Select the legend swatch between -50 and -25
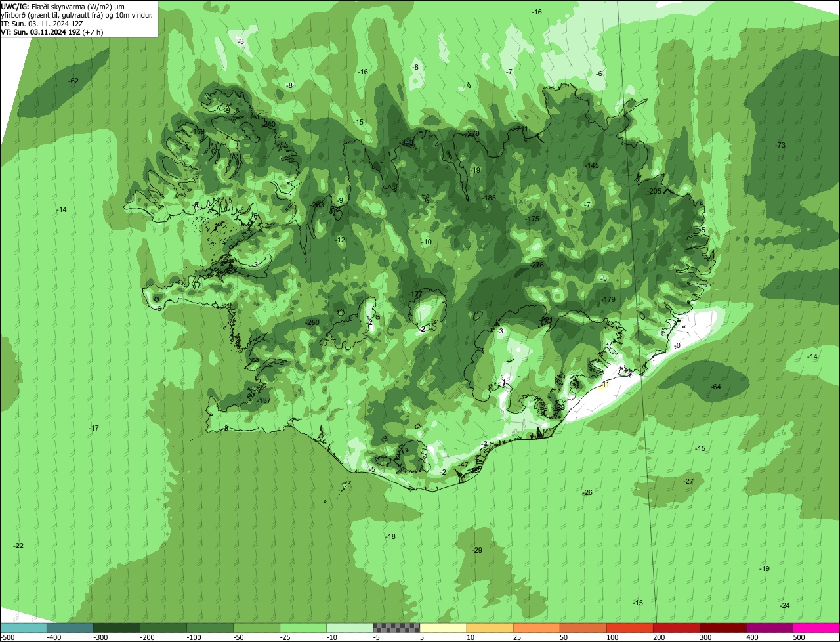This screenshot has width=840, height=642. [257, 628]
